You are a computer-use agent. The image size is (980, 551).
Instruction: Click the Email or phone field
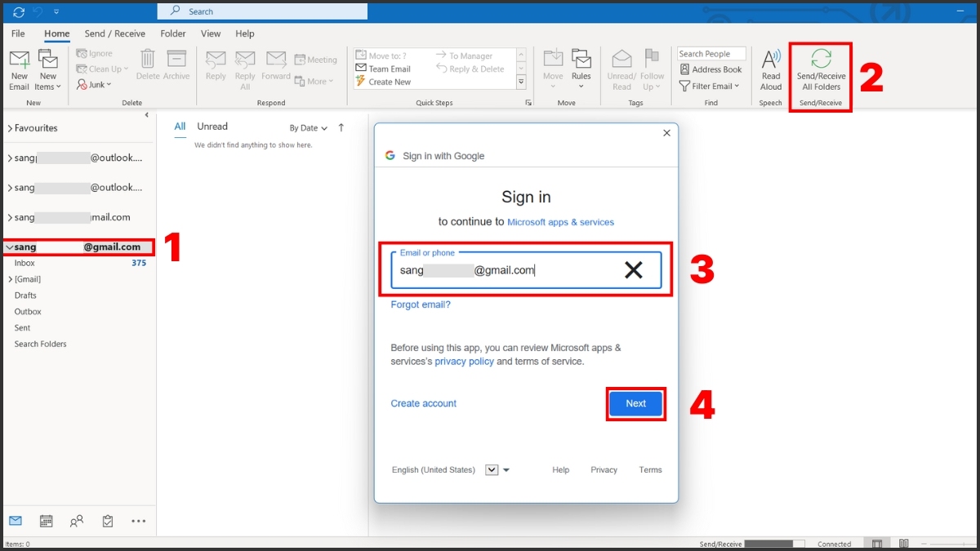[x=526, y=270]
